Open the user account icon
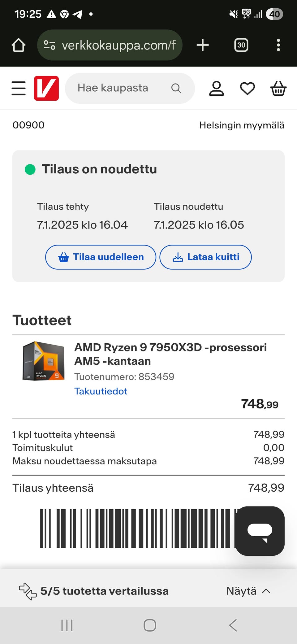The image size is (297, 644). (x=216, y=89)
